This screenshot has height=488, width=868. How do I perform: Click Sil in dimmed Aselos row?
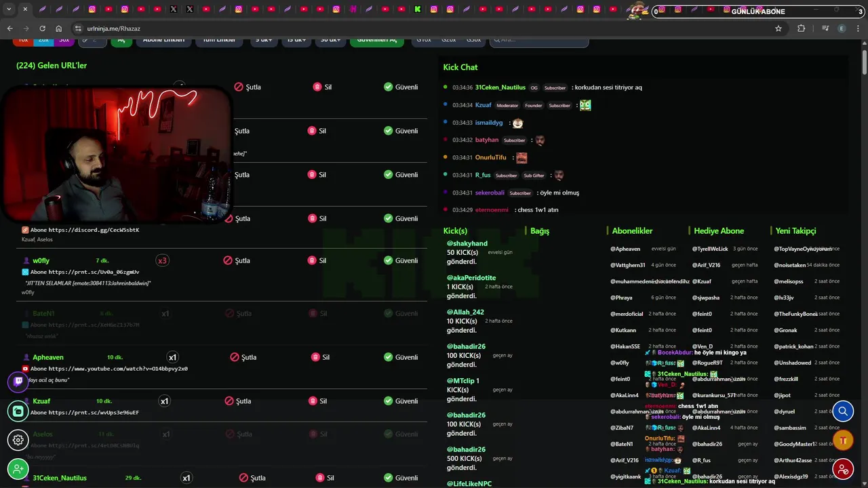(x=318, y=434)
